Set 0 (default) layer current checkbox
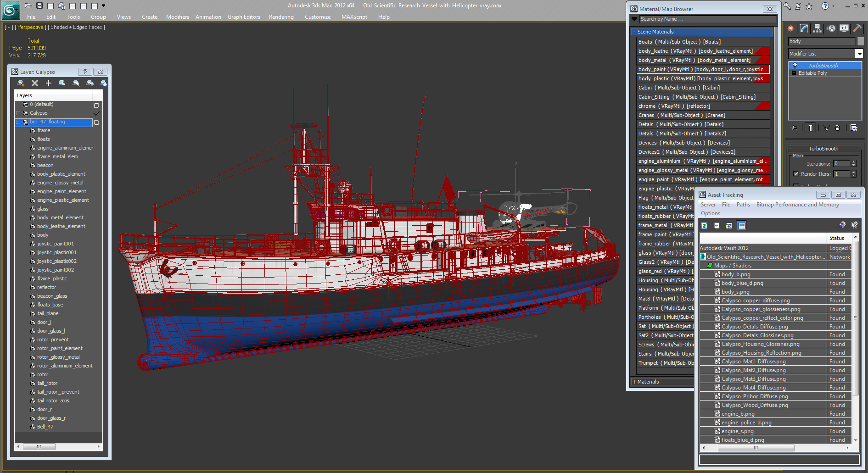This screenshot has height=473, width=868. (x=96, y=105)
